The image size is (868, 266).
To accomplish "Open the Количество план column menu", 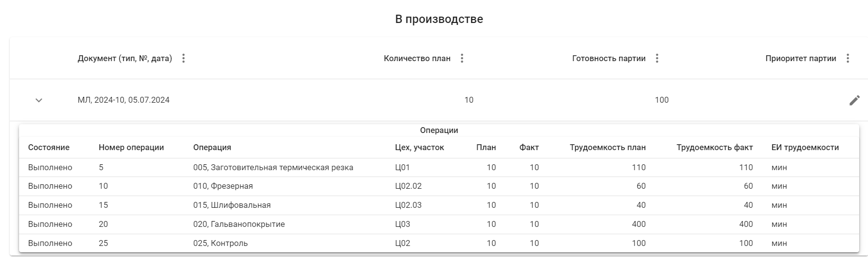I will click(x=462, y=59).
